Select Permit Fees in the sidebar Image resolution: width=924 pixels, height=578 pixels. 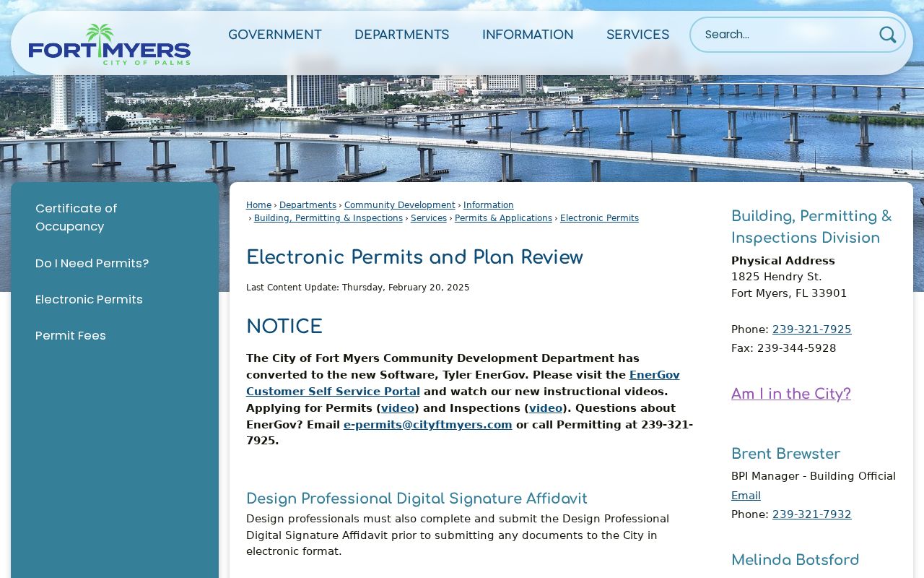pos(71,335)
